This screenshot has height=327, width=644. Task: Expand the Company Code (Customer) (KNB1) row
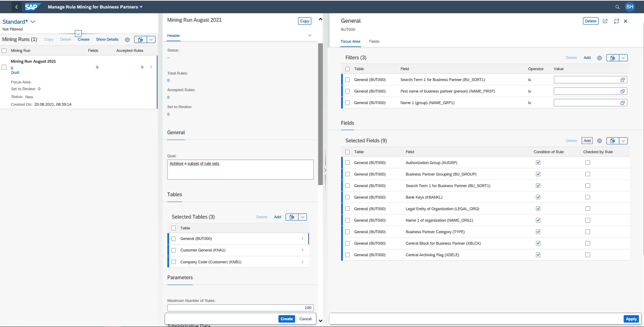click(302, 262)
